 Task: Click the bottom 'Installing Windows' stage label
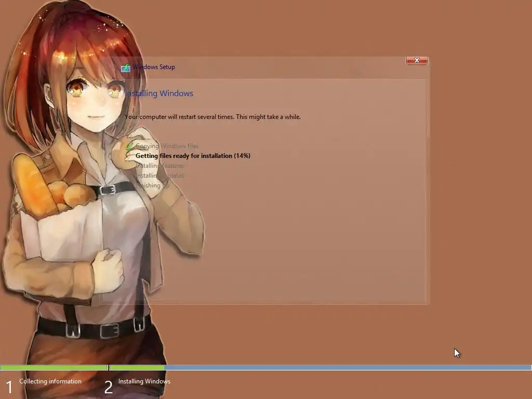pyautogui.click(x=144, y=381)
